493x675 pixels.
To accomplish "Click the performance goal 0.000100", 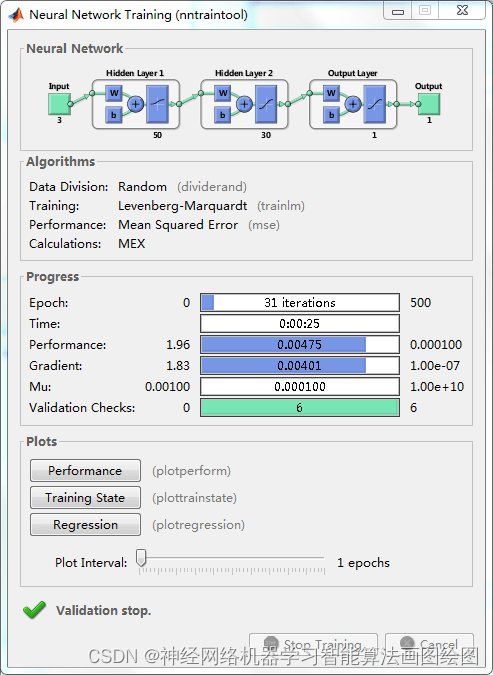I will click(436, 345).
